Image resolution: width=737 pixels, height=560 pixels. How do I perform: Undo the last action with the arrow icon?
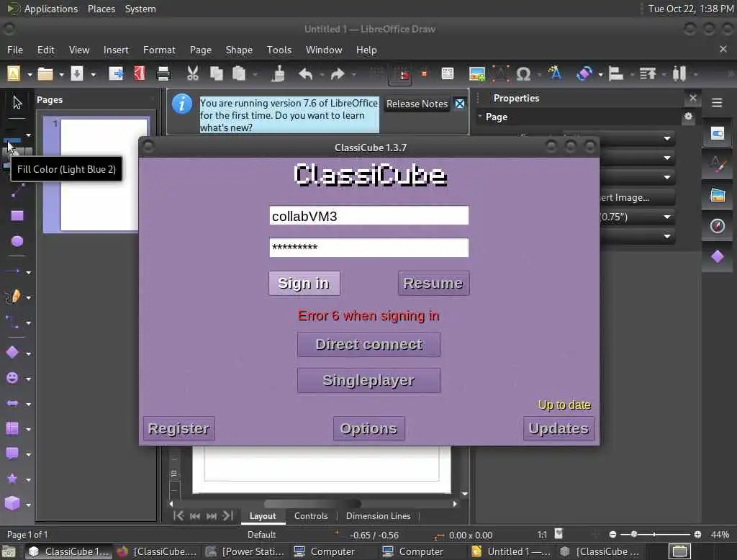coord(305,74)
